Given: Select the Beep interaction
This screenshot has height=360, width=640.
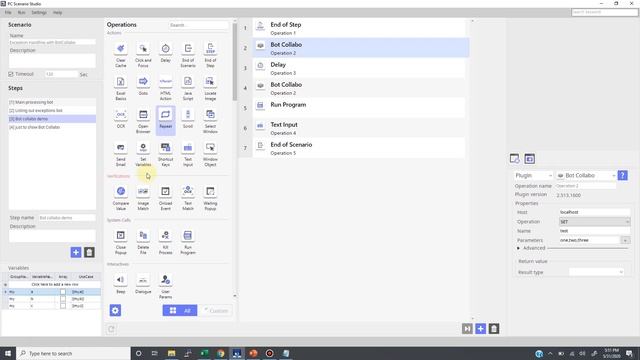Looking at the screenshot, I should [x=120, y=284].
